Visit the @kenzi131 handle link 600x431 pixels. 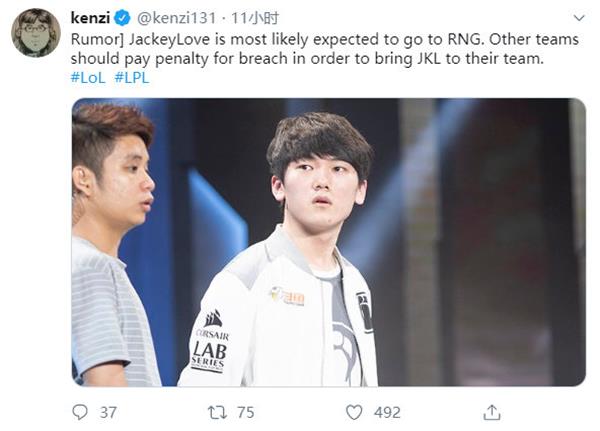(176, 18)
